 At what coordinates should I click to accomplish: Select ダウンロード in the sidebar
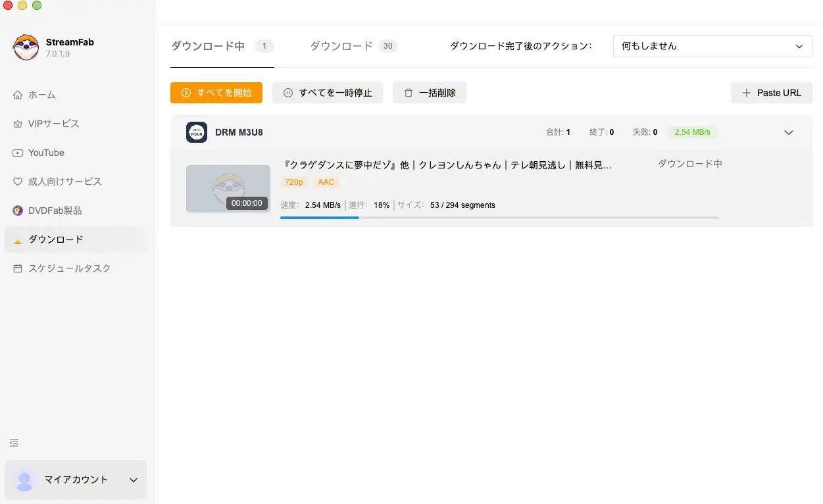pyautogui.click(x=76, y=239)
